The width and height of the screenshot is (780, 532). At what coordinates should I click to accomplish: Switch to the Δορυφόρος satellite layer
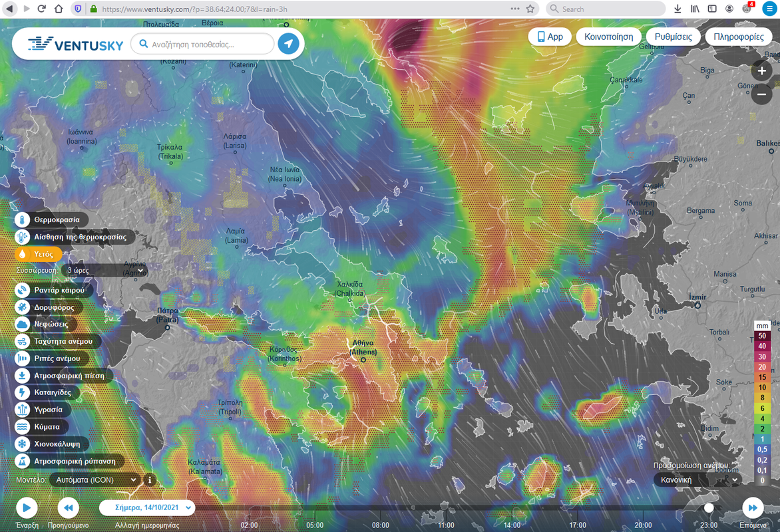point(49,307)
